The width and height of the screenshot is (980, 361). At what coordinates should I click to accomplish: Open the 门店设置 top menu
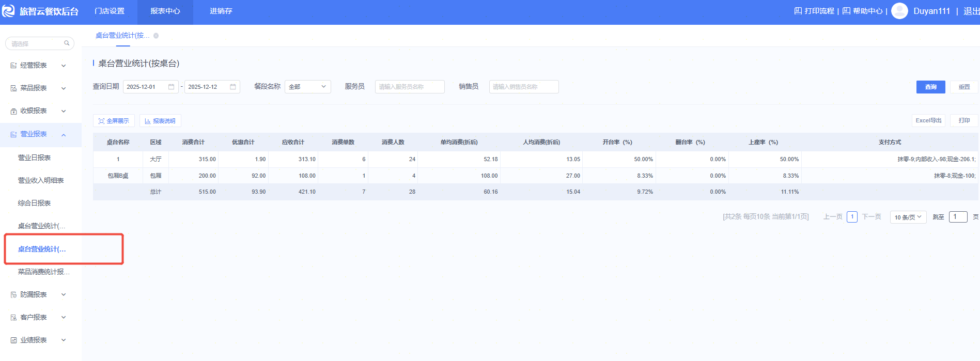click(110, 11)
